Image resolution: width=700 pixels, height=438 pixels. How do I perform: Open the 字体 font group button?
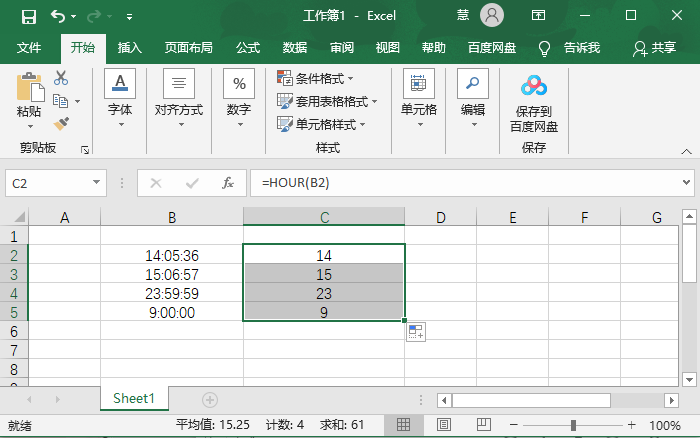coord(120,99)
